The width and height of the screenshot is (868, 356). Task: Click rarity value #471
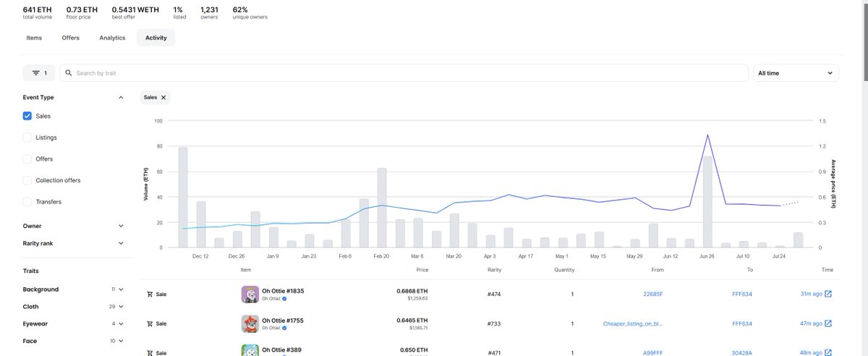coord(495,352)
